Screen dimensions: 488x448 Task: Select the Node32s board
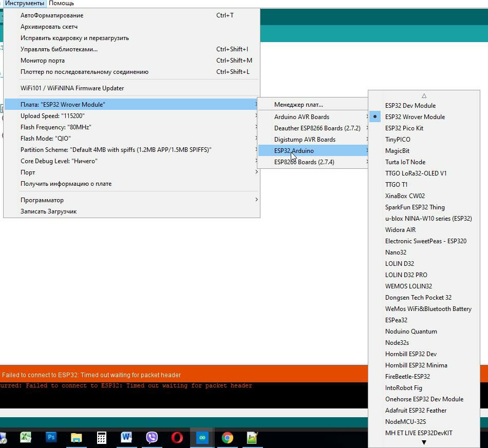[x=424, y=343]
